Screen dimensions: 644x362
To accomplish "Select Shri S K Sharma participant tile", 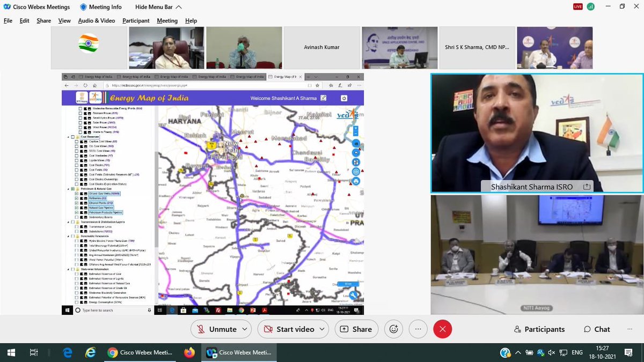I will pos(477,47).
